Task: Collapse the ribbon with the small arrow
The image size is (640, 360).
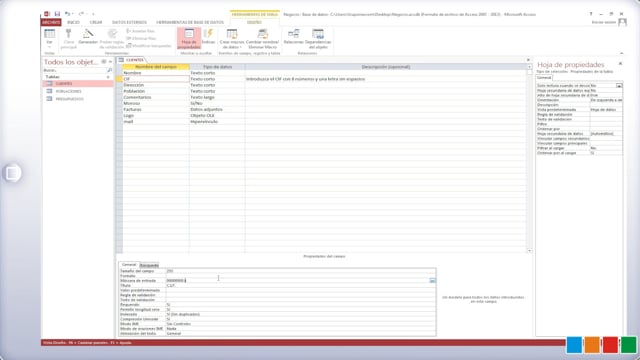Action: pyautogui.click(x=621, y=53)
